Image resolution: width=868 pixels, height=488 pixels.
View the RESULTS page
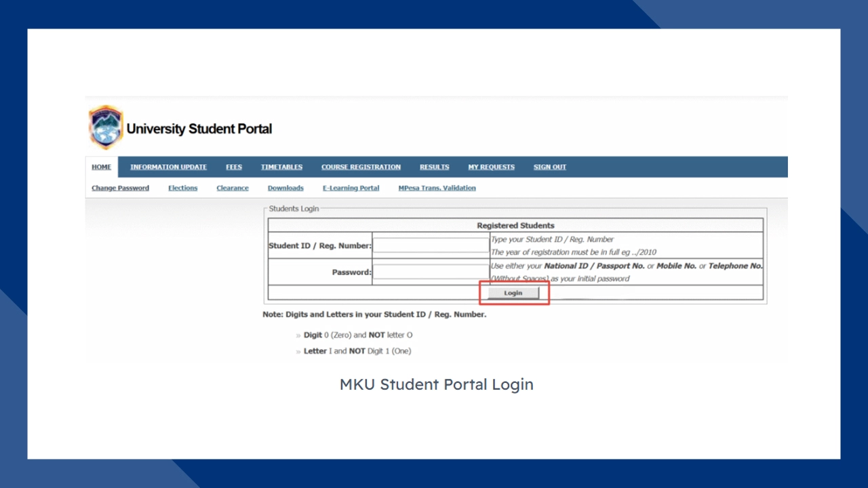[x=434, y=167]
